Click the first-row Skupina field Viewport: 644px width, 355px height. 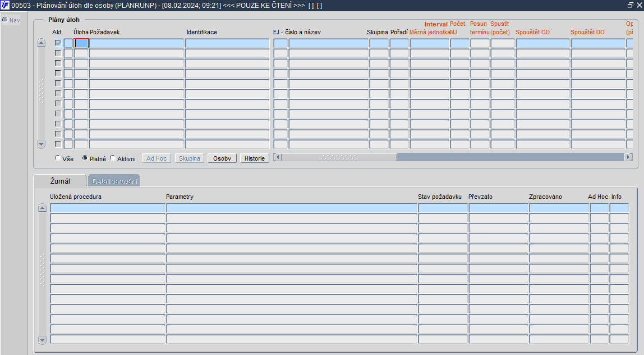pos(379,43)
